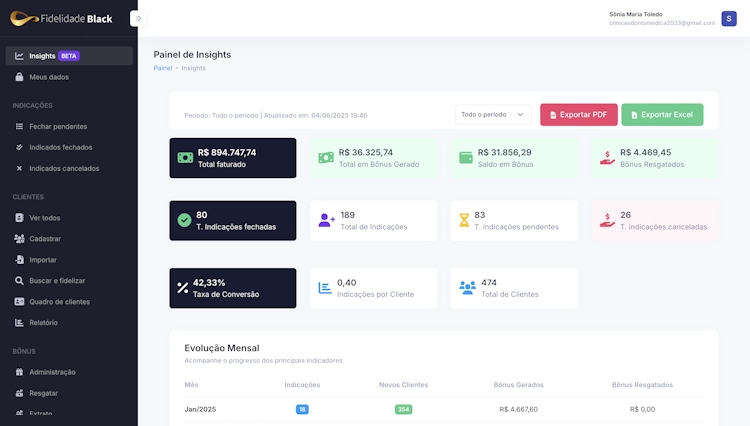The height and width of the screenshot is (426, 750).
Task: Click the X icon beside Indicados cancelados
Action: point(19,168)
